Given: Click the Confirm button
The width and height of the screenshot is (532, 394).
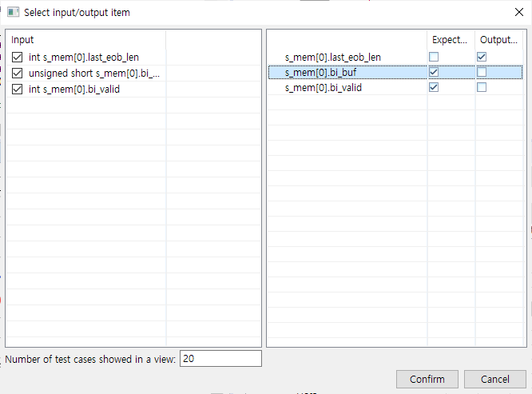Looking at the screenshot, I should [427, 379].
